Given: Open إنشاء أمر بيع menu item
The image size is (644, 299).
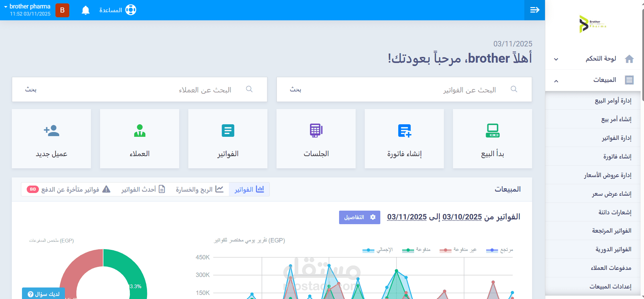Looking at the screenshot, I should click(x=593, y=119).
